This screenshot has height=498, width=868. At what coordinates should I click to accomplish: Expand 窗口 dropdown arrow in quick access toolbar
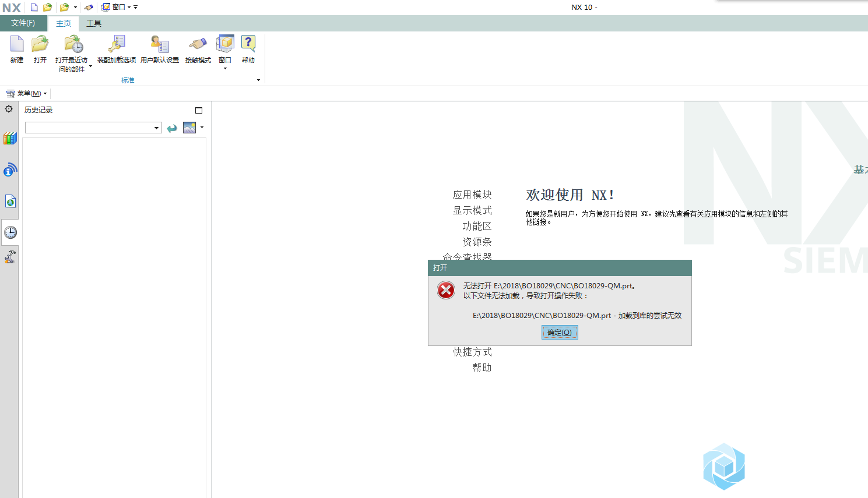129,8
